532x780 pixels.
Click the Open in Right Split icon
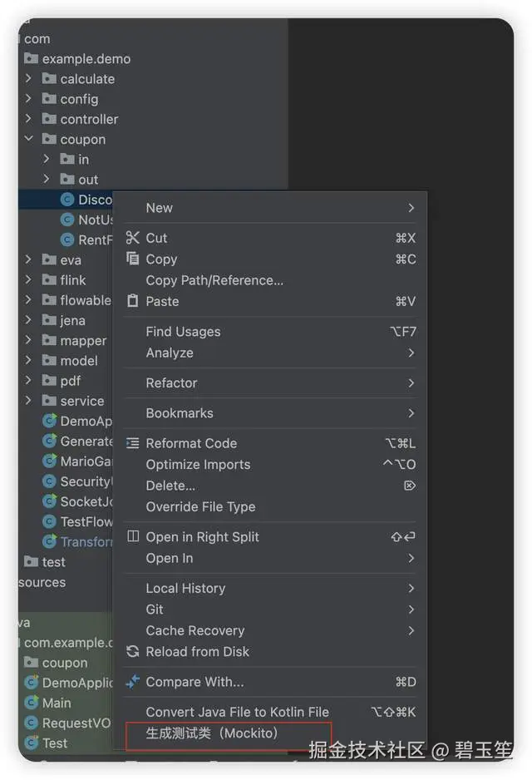[133, 536]
